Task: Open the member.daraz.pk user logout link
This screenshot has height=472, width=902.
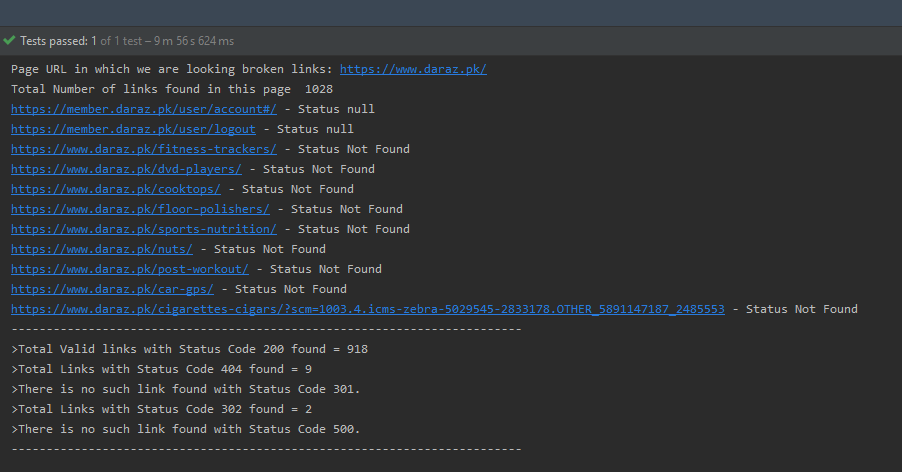Action: point(133,129)
